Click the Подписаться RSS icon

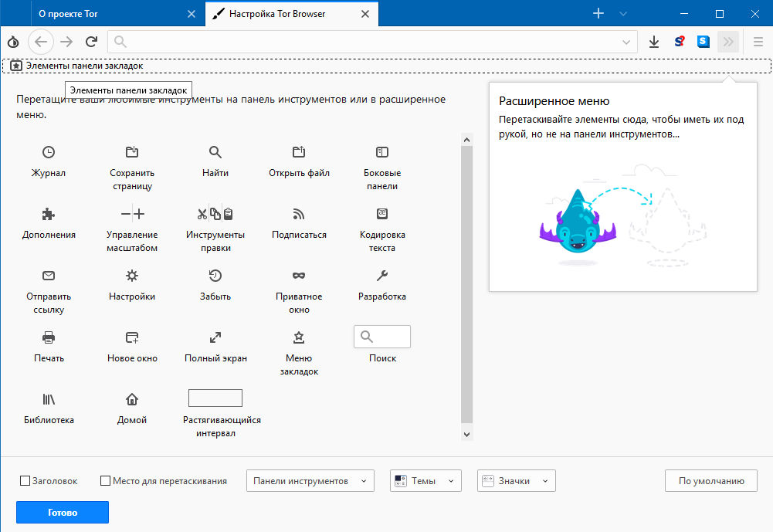pos(299,213)
